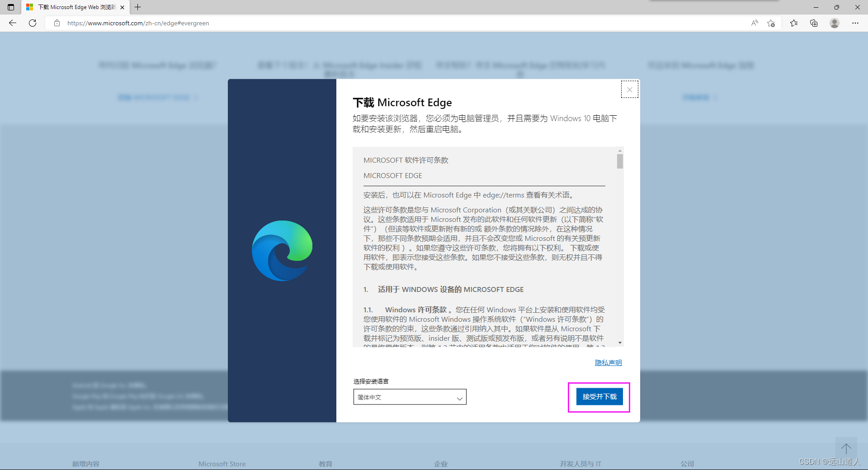Image resolution: width=868 pixels, height=470 pixels.
Task: Close the download dialog with X
Action: click(630, 89)
